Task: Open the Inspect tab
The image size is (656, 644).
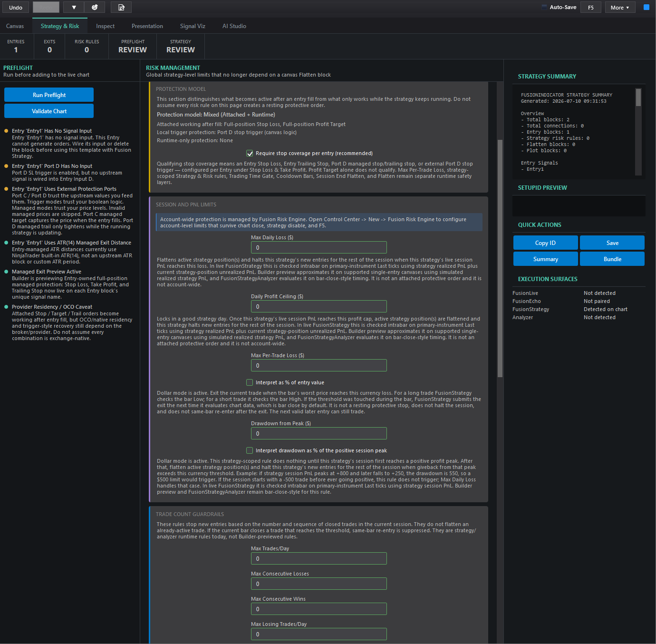Action: pos(105,26)
